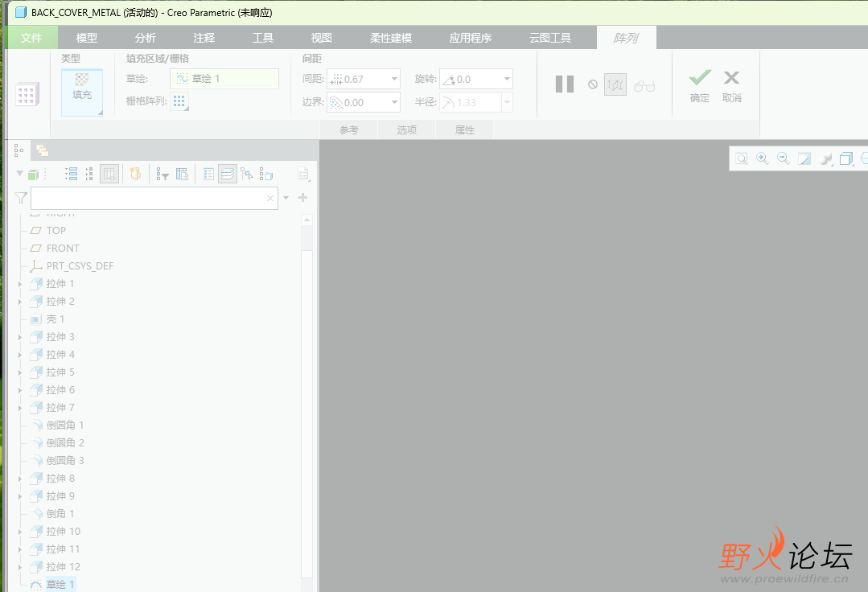Toggle the attached geometry preview icon
The width and height of the screenshot is (868, 592).
click(615, 84)
